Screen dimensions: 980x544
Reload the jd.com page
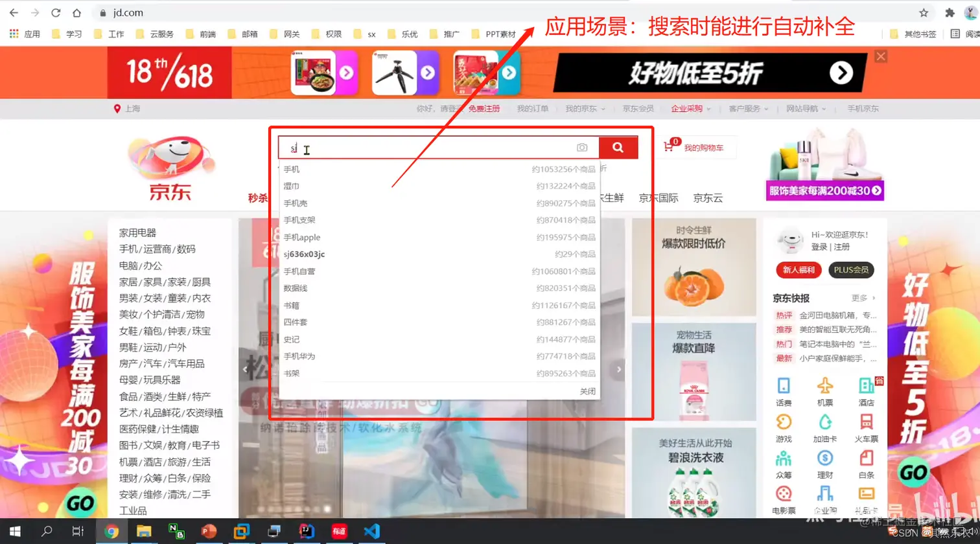pyautogui.click(x=56, y=12)
